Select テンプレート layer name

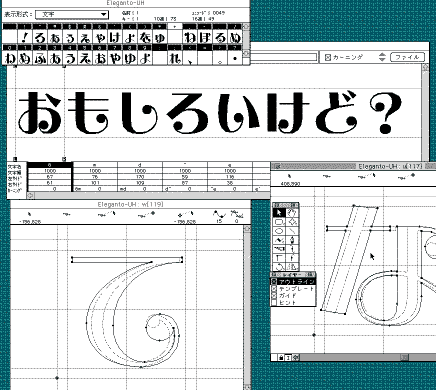296,289
